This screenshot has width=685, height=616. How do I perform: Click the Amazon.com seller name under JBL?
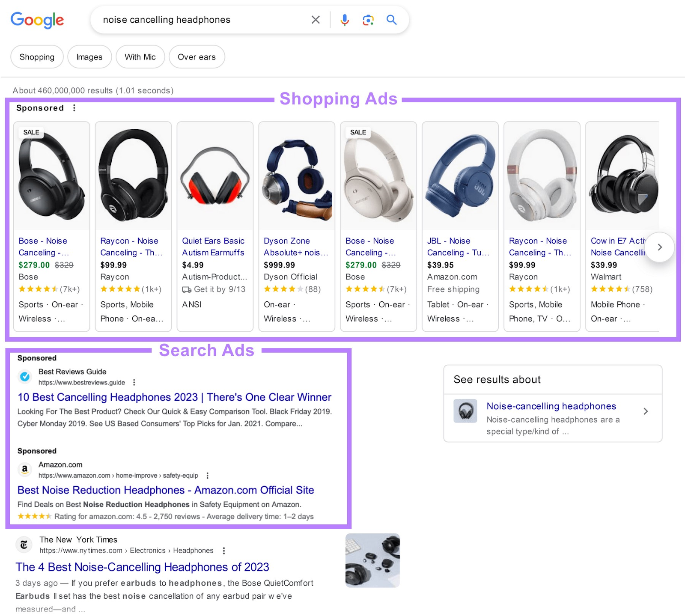[452, 277]
